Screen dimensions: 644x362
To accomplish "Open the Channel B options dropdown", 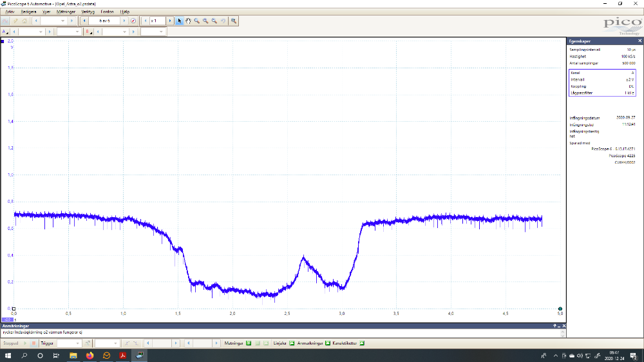I will pyautogui.click(x=88, y=32).
